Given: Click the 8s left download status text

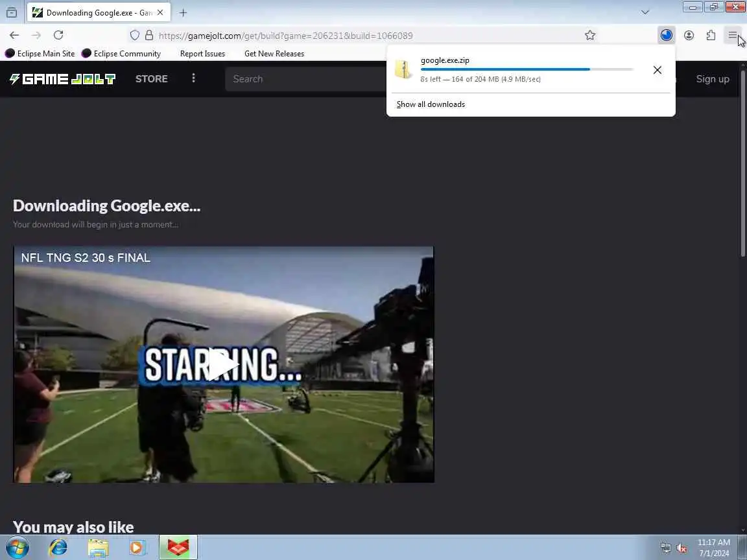Looking at the screenshot, I should [480, 79].
